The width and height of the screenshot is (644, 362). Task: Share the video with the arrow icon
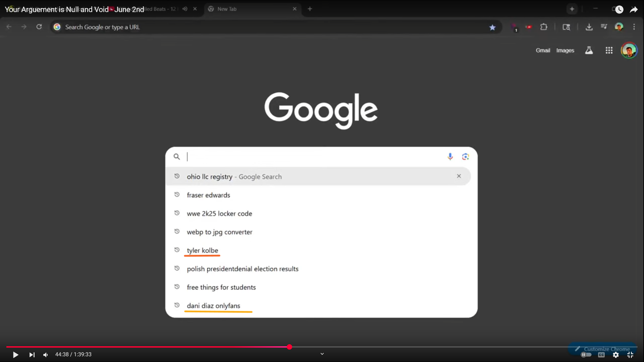pos(634,9)
